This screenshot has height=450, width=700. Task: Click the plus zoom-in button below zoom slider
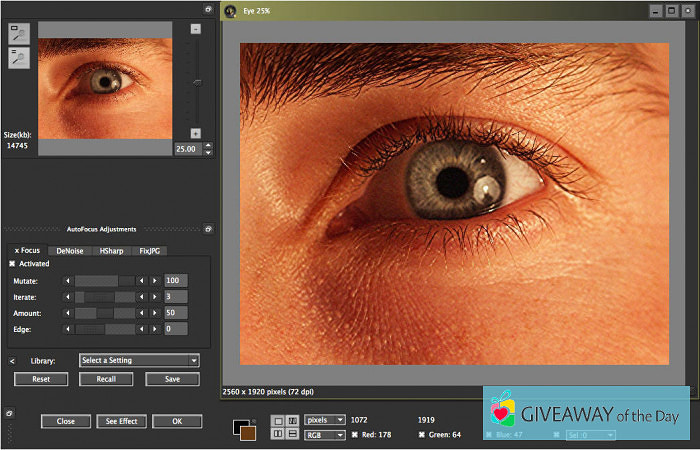click(195, 133)
